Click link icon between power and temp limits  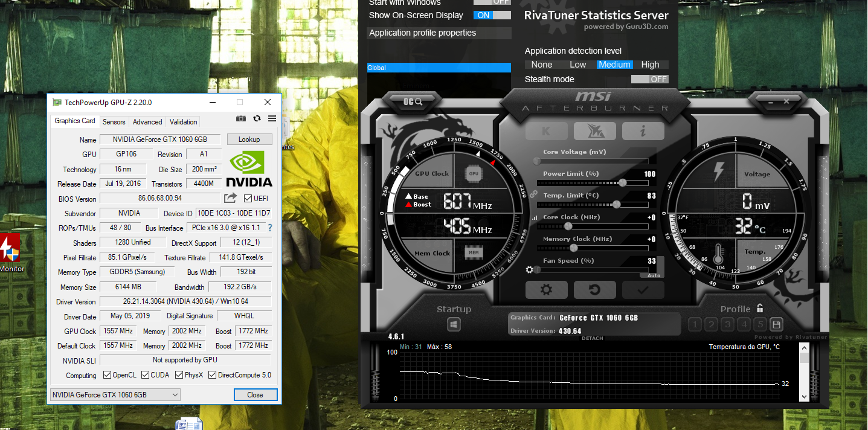[x=533, y=194]
